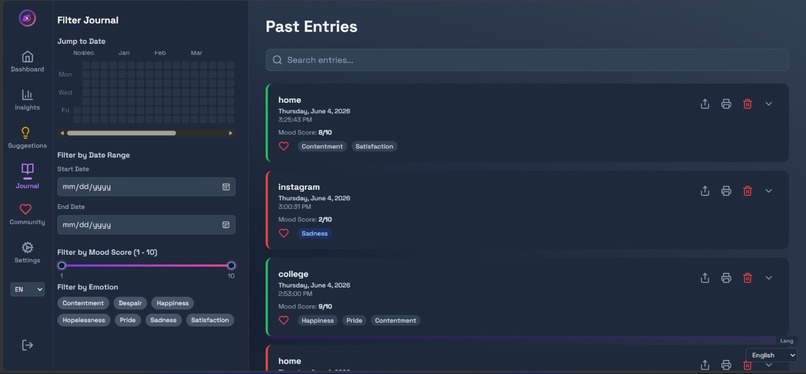Filter by Hopelessness emotion
The image size is (806, 374).
pyautogui.click(x=84, y=320)
